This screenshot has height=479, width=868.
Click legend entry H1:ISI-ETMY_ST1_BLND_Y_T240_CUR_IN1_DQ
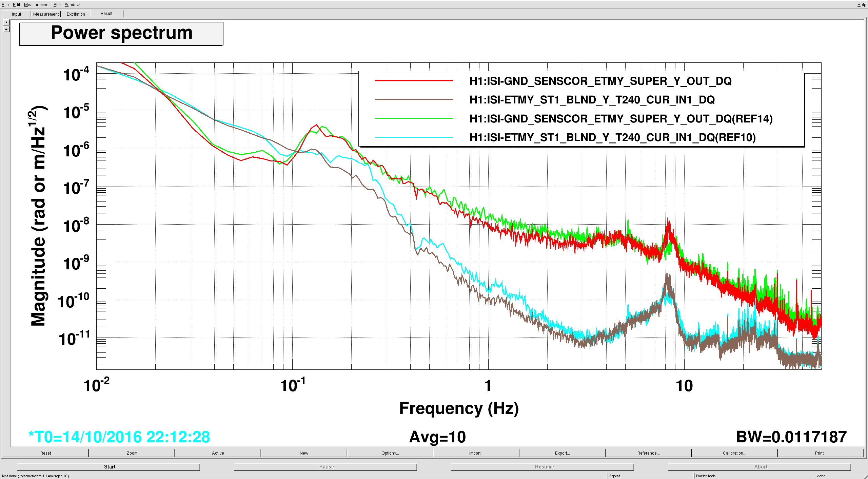pos(592,100)
